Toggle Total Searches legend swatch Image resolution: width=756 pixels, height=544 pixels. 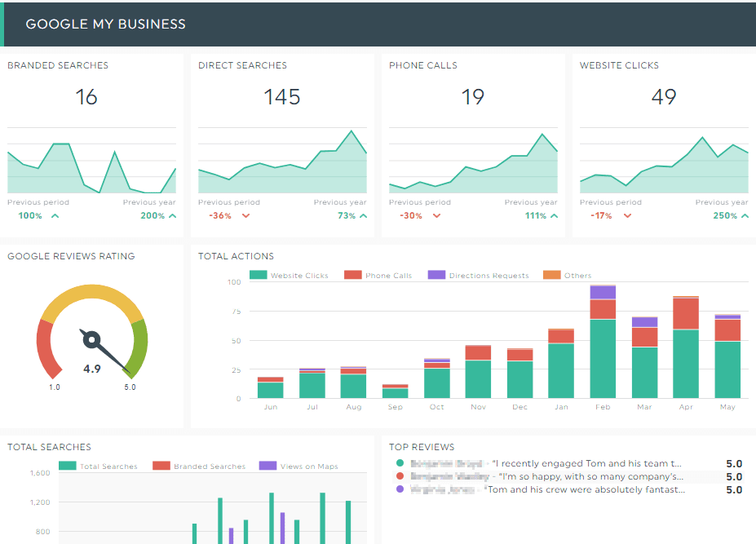tap(68, 466)
